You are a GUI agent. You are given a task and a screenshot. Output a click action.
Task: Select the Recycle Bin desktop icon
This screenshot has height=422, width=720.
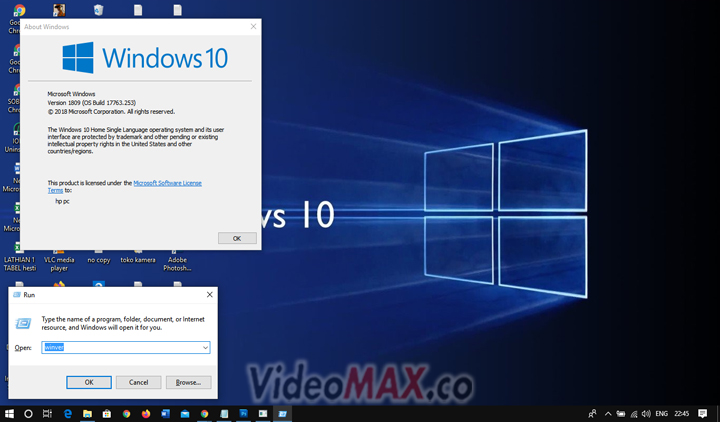pyautogui.click(x=98, y=10)
